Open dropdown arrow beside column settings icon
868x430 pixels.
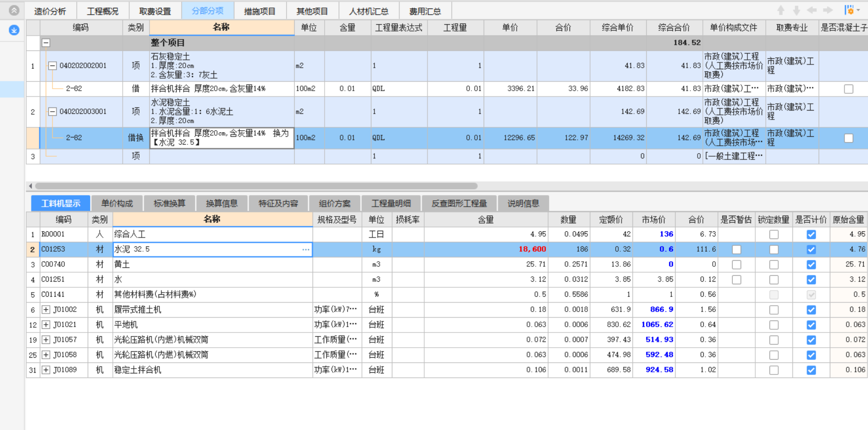point(859,10)
